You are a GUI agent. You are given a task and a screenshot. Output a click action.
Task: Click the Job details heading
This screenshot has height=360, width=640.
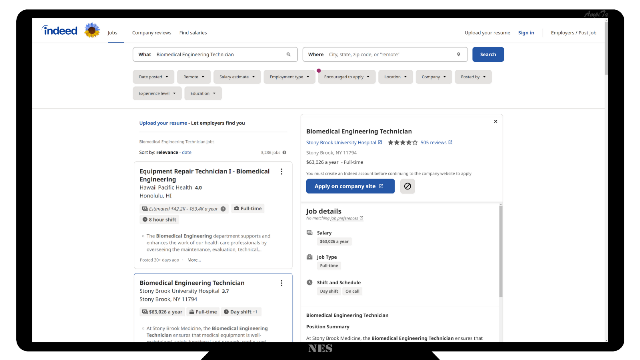(x=324, y=211)
